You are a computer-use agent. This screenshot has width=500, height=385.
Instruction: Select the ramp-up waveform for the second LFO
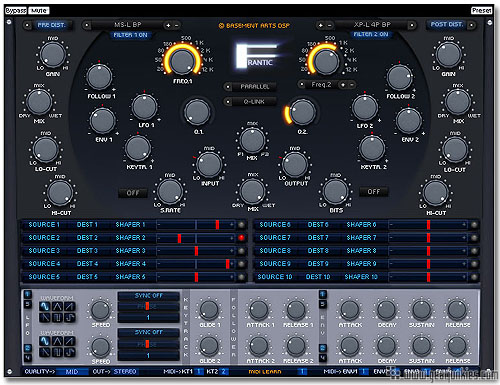tap(69, 341)
